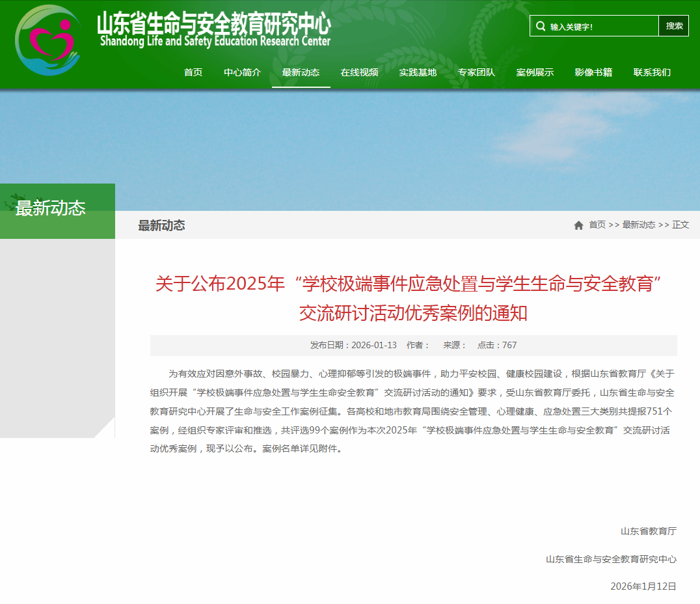Open the 中心简介 menu item

242,72
